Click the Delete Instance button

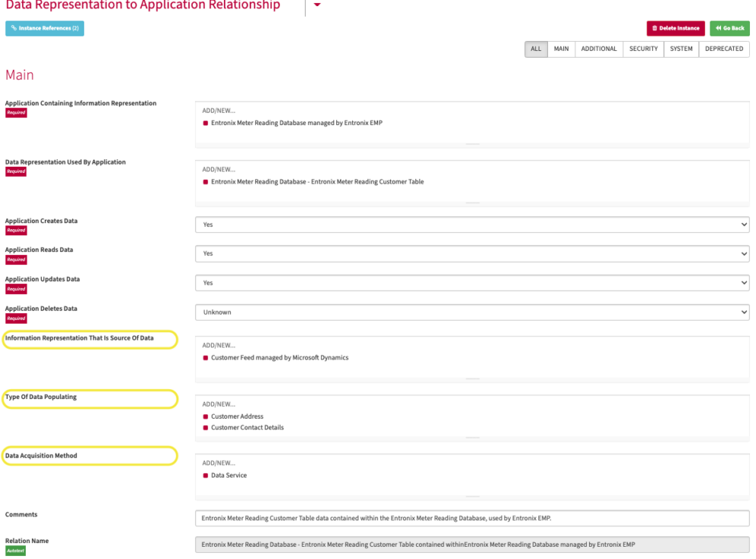675,28
